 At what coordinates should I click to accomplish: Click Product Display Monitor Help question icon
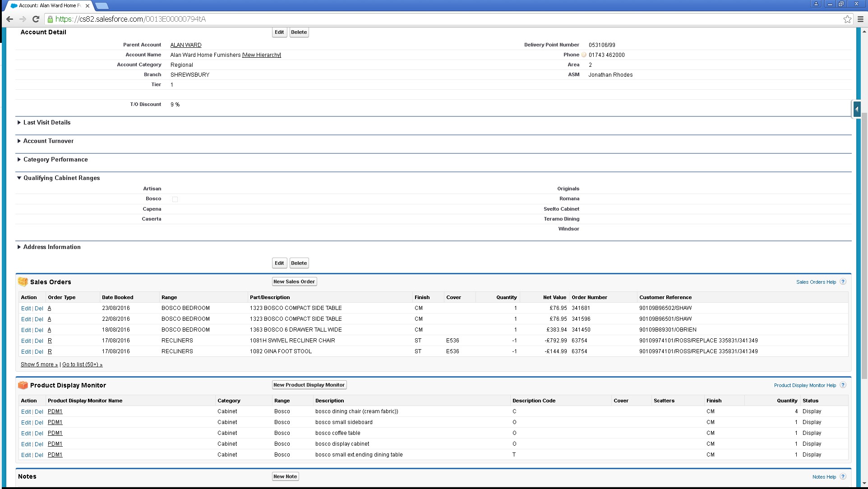pos(843,385)
